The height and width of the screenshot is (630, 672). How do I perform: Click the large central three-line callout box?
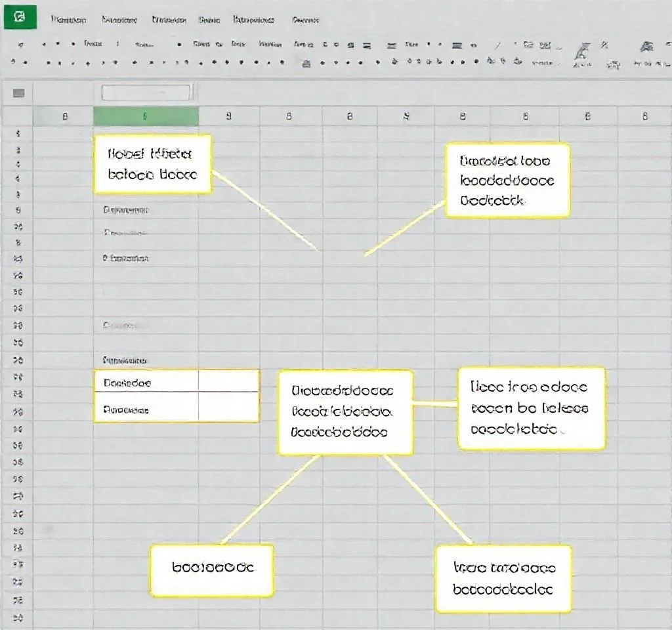[x=345, y=412]
